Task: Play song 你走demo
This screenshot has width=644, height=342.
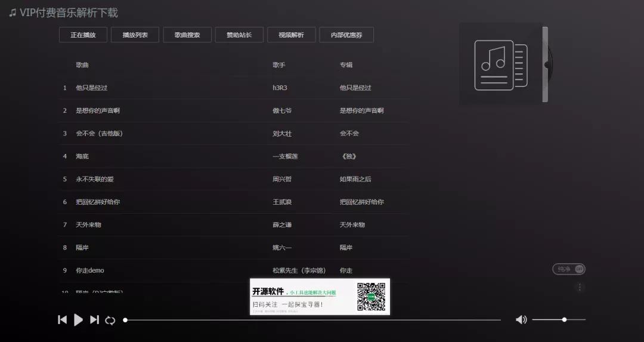Action: pos(90,270)
